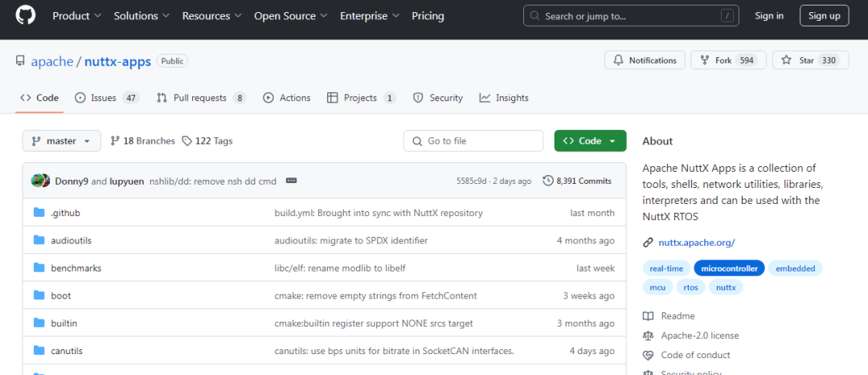
Task: Switch to the Pull requests tab
Action: point(201,98)
